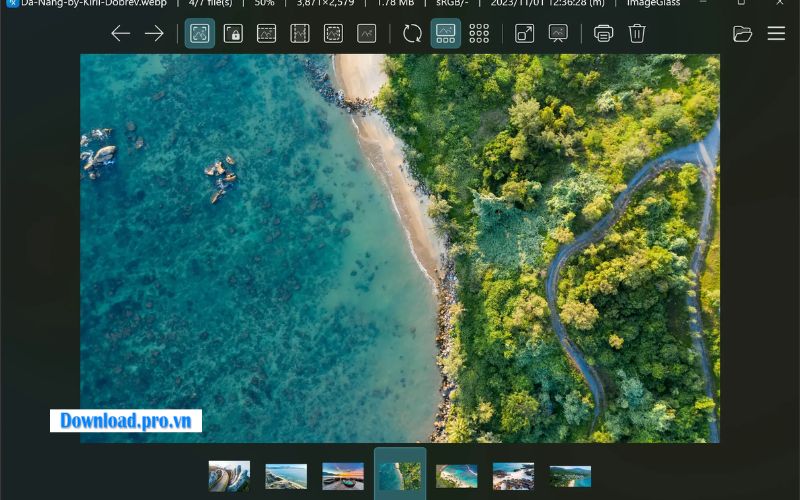The image size is (800, 500).
Task: Select the first thumbnail in the gallery
Action: click(x=229, y=476)
